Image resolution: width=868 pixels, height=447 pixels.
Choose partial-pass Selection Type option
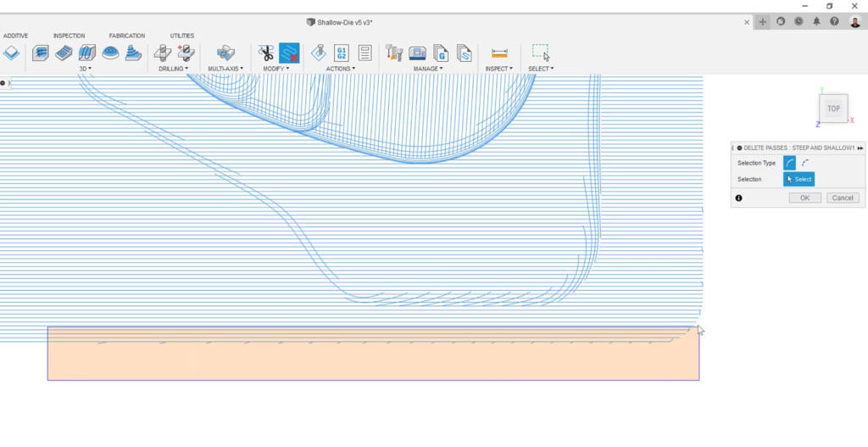point(805,163)
